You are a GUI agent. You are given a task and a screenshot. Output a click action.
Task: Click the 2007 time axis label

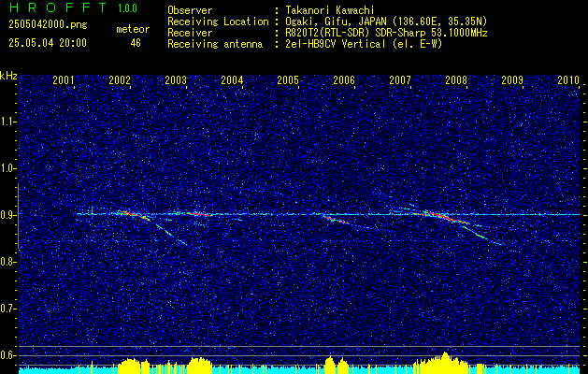pos(400,79)
